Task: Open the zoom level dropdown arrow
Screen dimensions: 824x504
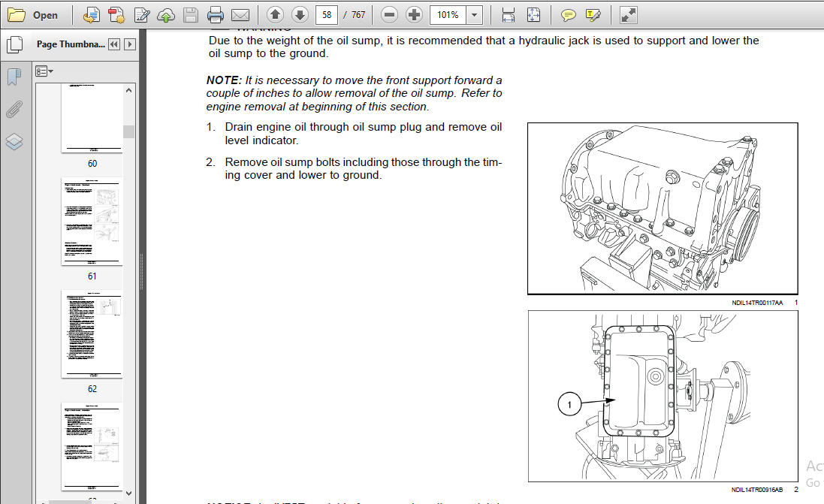Action: tap(475, 15)
